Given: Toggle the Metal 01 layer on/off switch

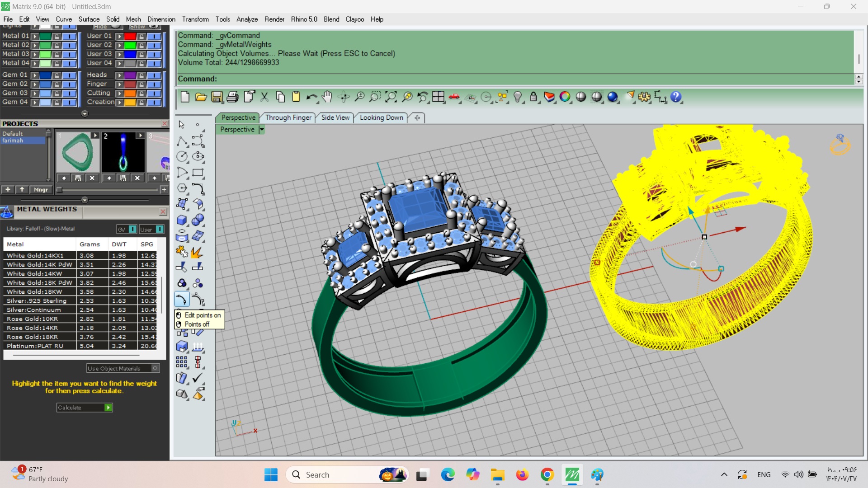Looking at the screenshot, I should click(x=69, y=36).
